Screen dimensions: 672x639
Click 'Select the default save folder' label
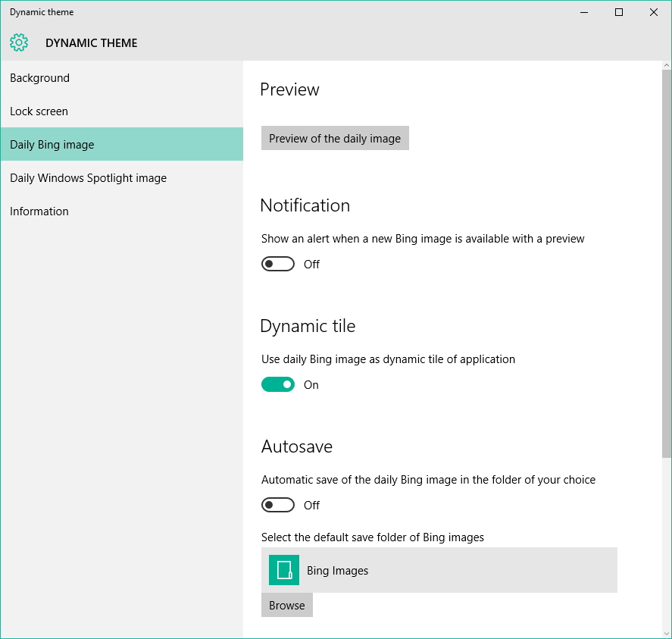(373, 537)
